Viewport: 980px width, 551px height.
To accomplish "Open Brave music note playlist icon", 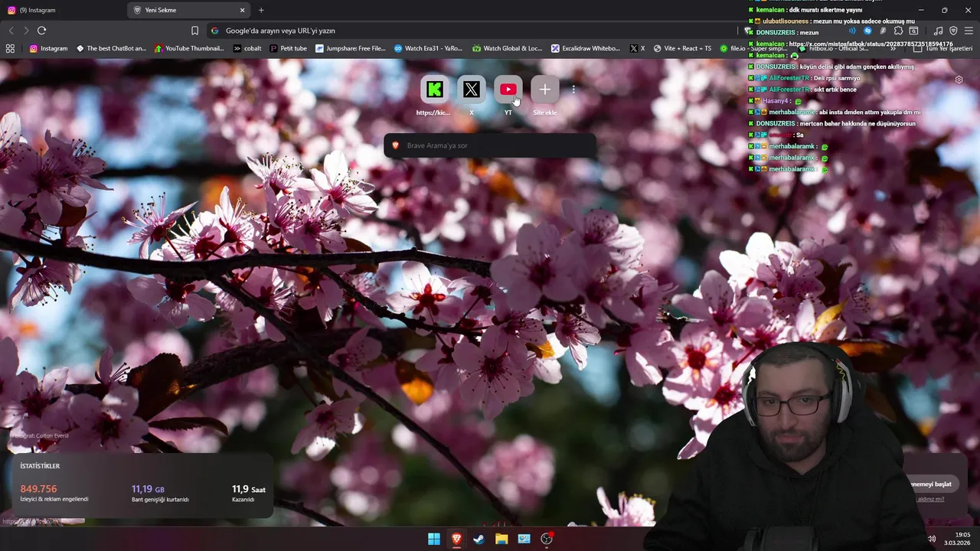I will tap(939, 31).
